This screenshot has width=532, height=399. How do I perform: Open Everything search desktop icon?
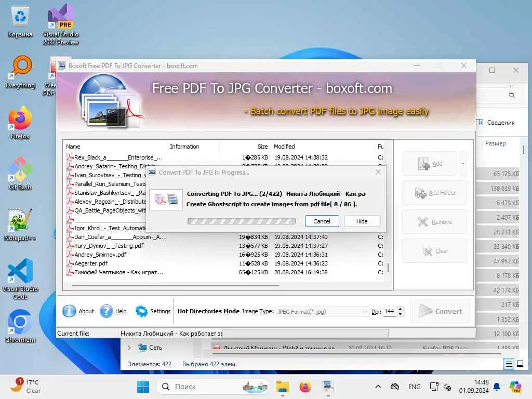click(x=20, y=72)
